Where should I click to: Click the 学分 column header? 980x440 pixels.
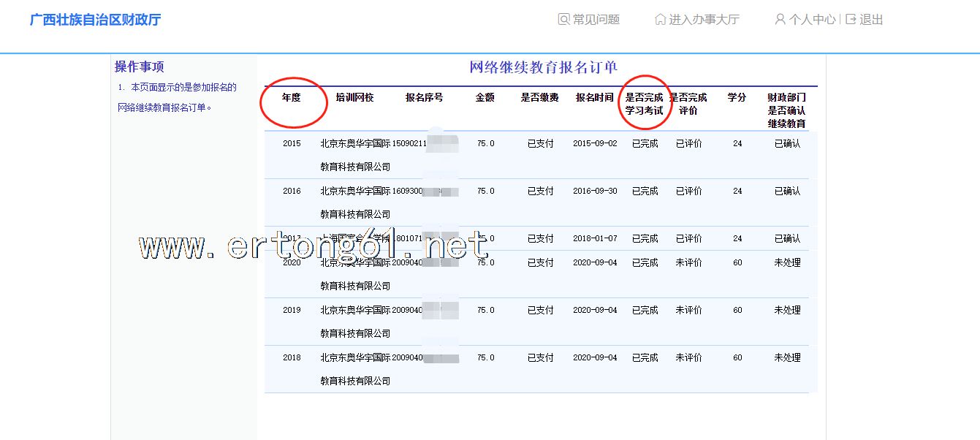point(737,98)
